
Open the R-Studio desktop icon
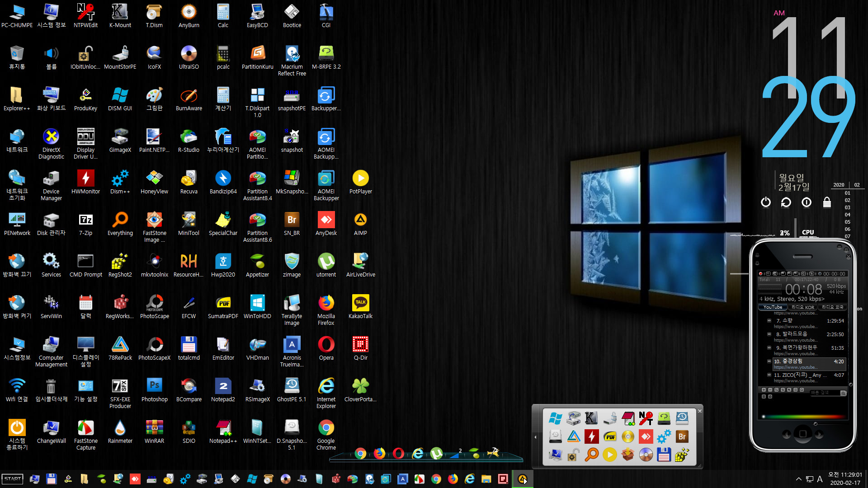tap(189, 141)
